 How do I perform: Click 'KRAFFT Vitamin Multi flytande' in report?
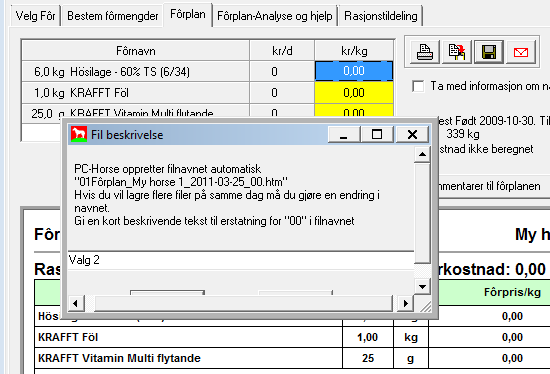119,358
